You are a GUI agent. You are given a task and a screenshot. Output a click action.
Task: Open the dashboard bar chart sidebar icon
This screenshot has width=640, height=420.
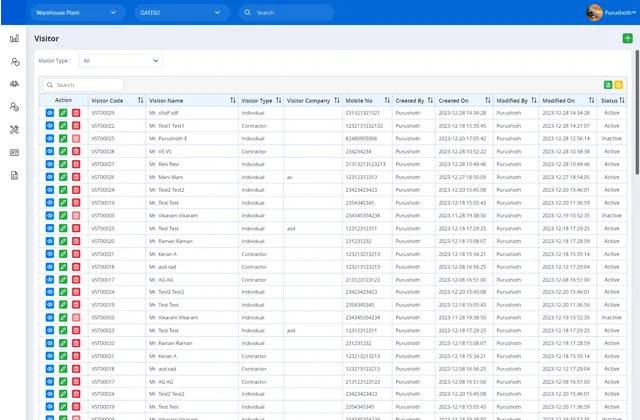pos(14,39)
